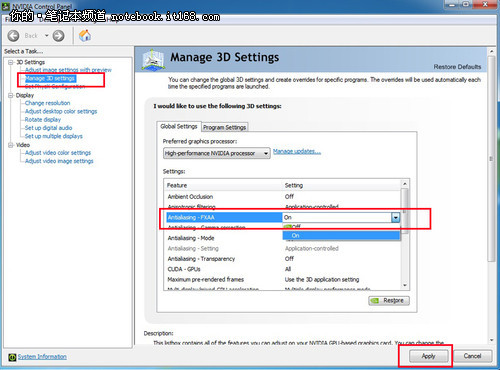Open Adjust video color settings
Image resolution: width=500 pixels, height=370 pixels.
point(58,153)
